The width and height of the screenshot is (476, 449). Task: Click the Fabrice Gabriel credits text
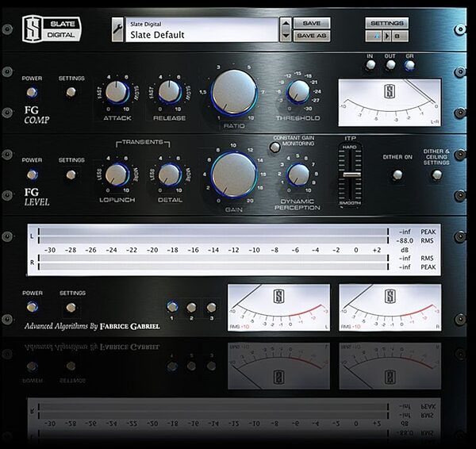[92, 326]
